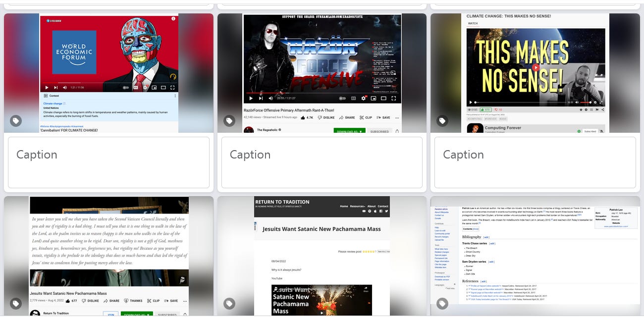Viewport: 644px width, 320px height.
Task: Select the This Makes No Sense gallery image
Action: (535, 73)
